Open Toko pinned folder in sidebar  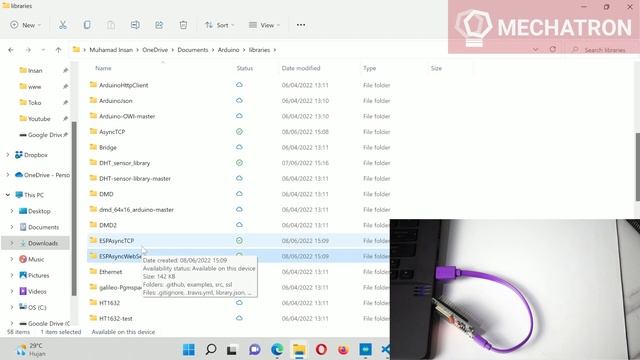[x=35, y=102]
